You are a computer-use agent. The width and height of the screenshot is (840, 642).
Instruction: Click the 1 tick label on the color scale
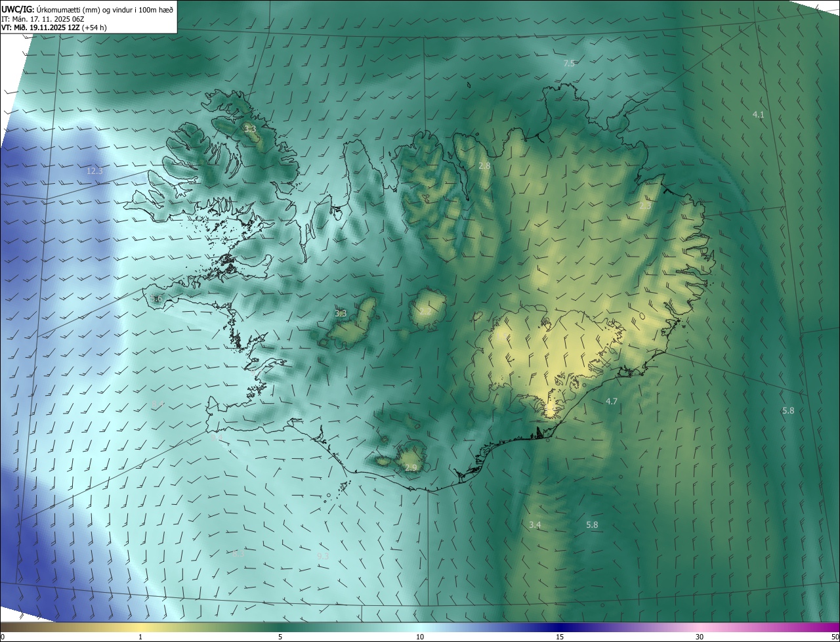(x=140, y=637)
